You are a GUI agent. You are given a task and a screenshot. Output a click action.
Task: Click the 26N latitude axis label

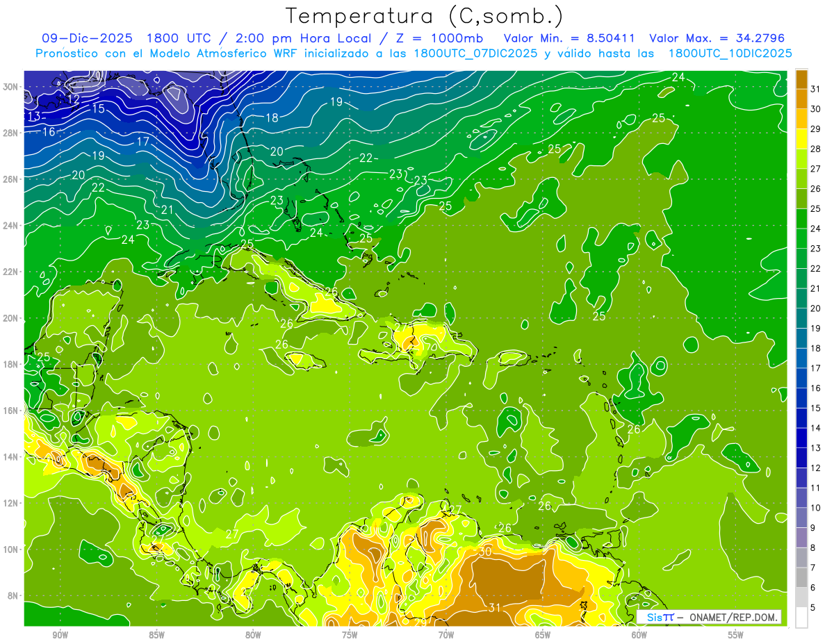coord(12,179)
